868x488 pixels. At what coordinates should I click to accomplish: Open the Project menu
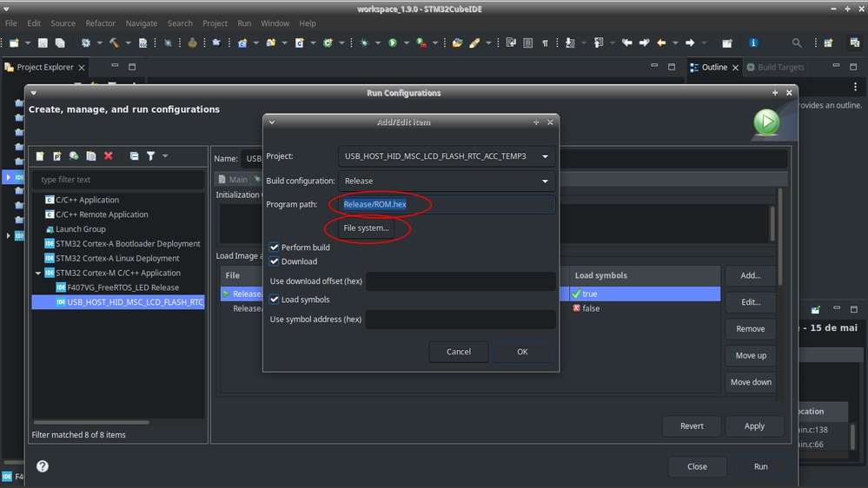pyautogui.click(x=215, y=23)
